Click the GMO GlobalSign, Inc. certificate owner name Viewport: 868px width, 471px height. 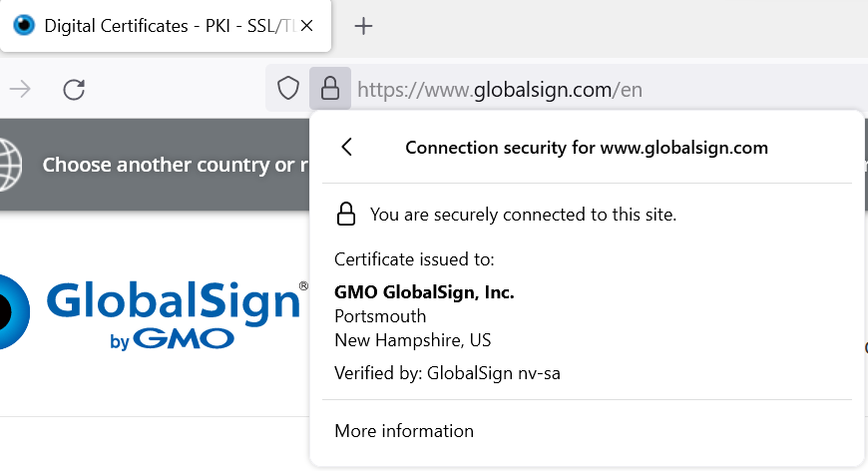[424, 292]
